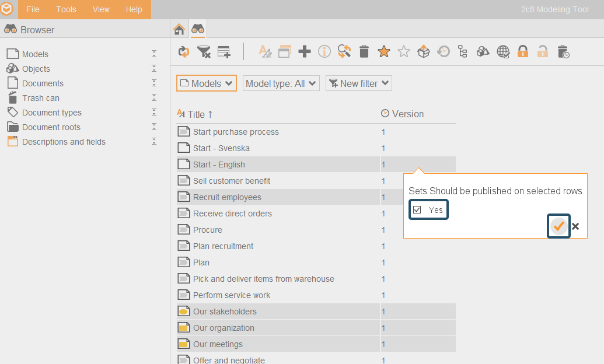Toggle the Yes checkbox in popup
The width and height of the screenshot is (604, 364).
tap(417, 209)
